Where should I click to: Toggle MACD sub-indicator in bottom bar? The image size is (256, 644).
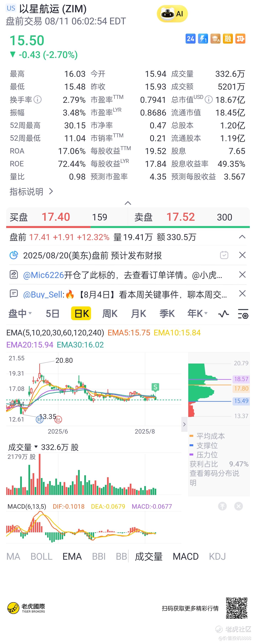[x=185, y=556]
